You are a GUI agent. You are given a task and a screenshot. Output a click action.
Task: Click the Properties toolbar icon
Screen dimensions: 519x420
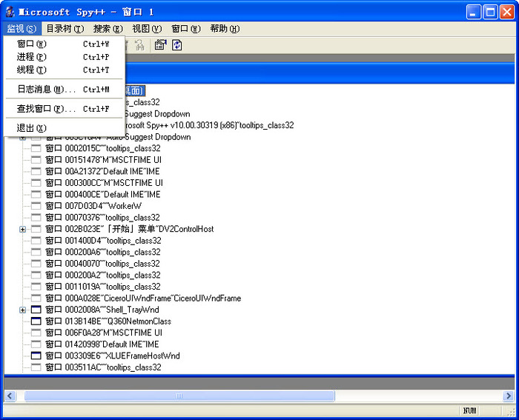(x=161, y=45)
